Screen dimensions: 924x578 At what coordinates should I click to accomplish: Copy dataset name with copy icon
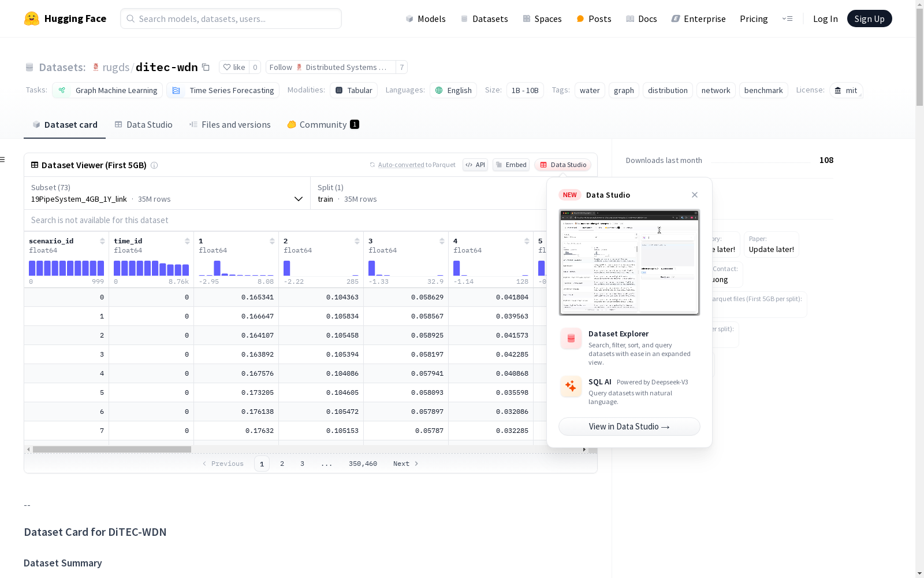tap(206, 67)
